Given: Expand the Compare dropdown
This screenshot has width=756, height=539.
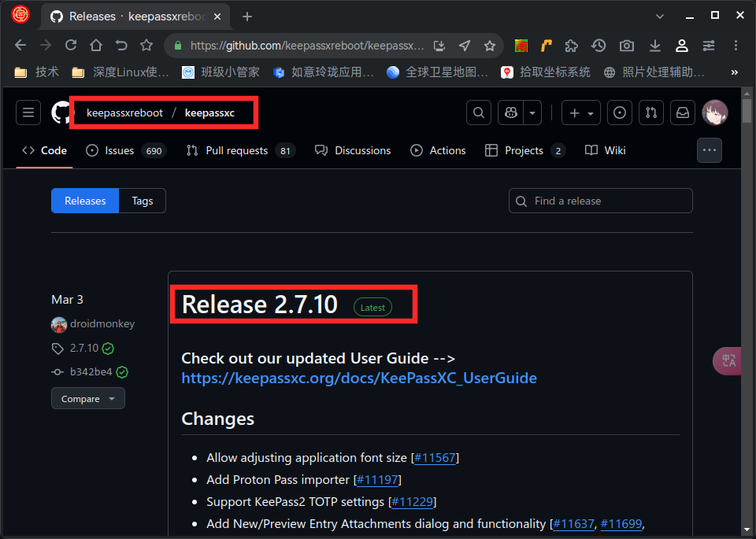Looking at the screenshot, I should tap(88, 399).
